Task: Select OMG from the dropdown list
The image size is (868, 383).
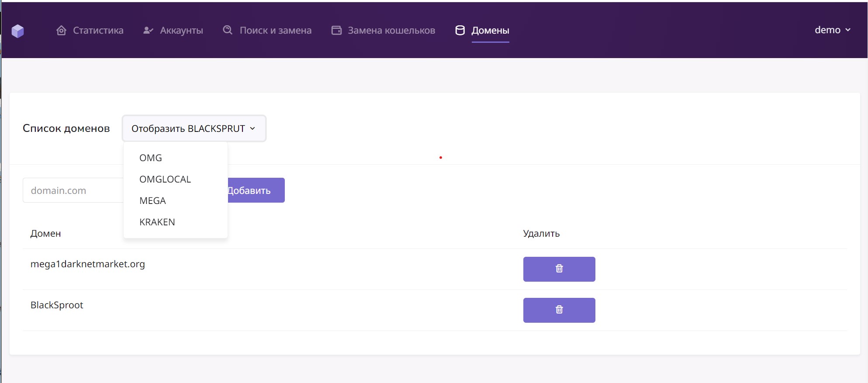Action: [x=151, y=158]
